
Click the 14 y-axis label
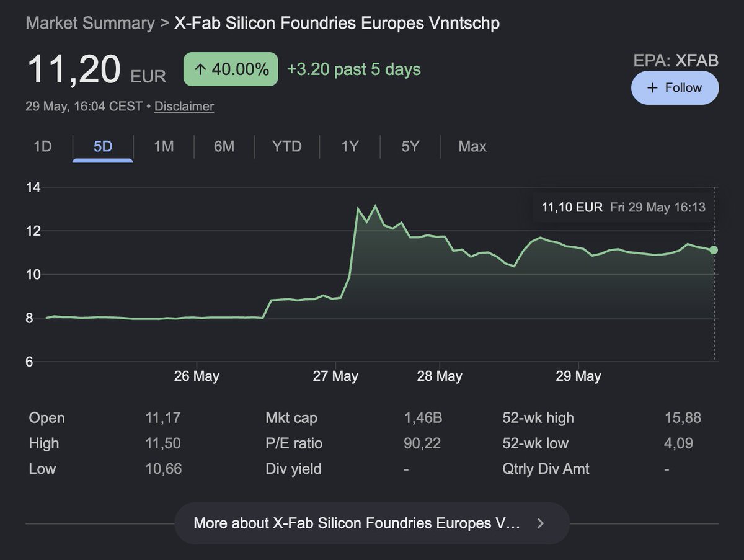tap(33, 187)
